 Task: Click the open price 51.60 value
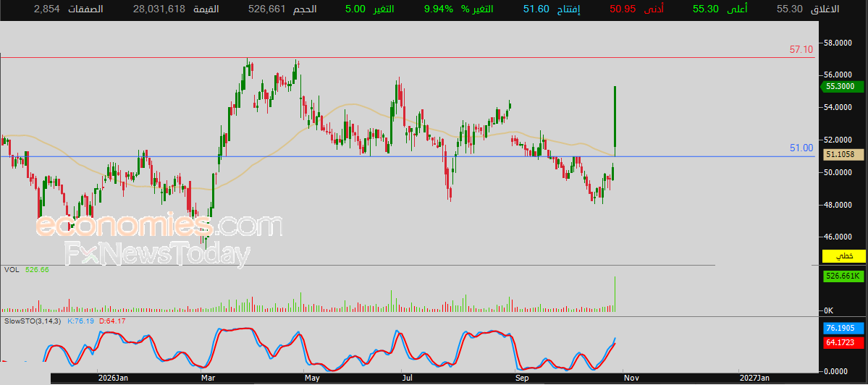[x=536, y=9]
